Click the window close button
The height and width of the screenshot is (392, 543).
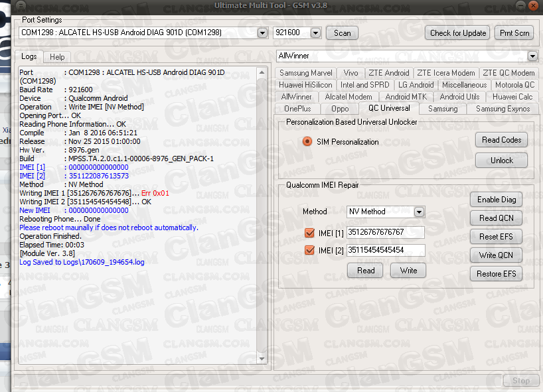(532, 5)
